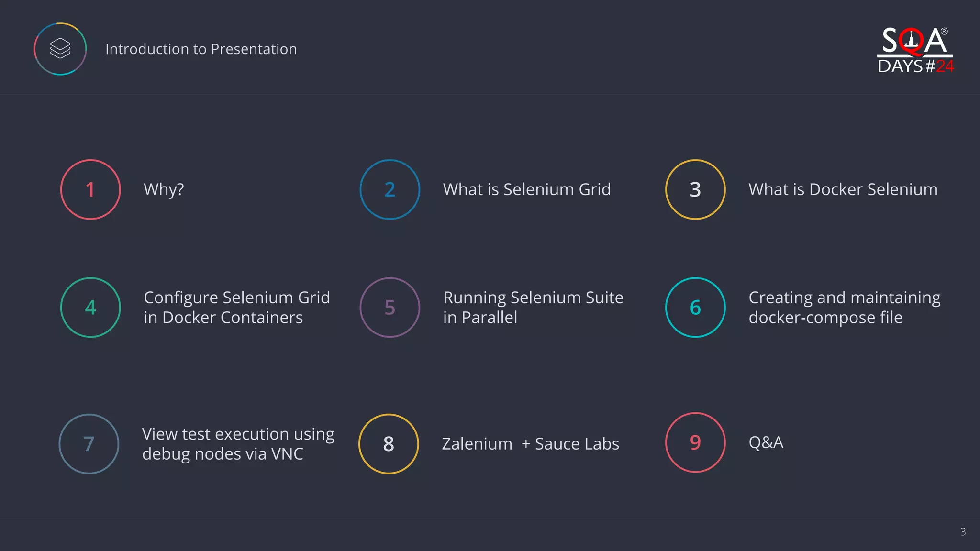The height and width of the screenshot is (551, 980).
Task: Click the SQA Days #24 logo
Action: 915,50
